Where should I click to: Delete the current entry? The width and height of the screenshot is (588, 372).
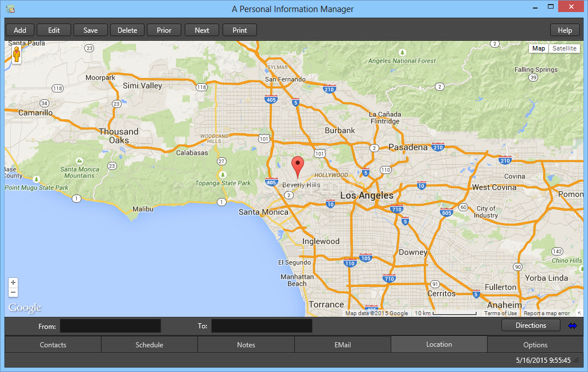[x=127, y=30]
